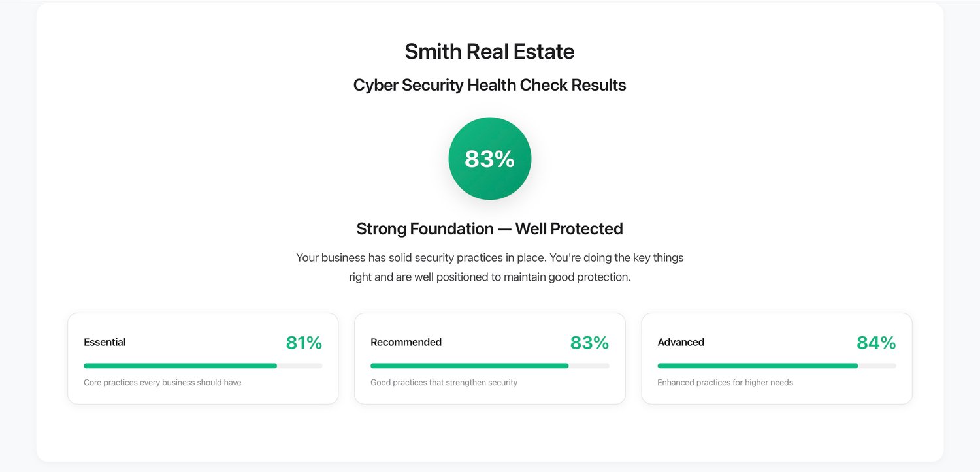Click the 83% Recommended score value
Viewport: 980px width, 472px height.
[589, 343]
